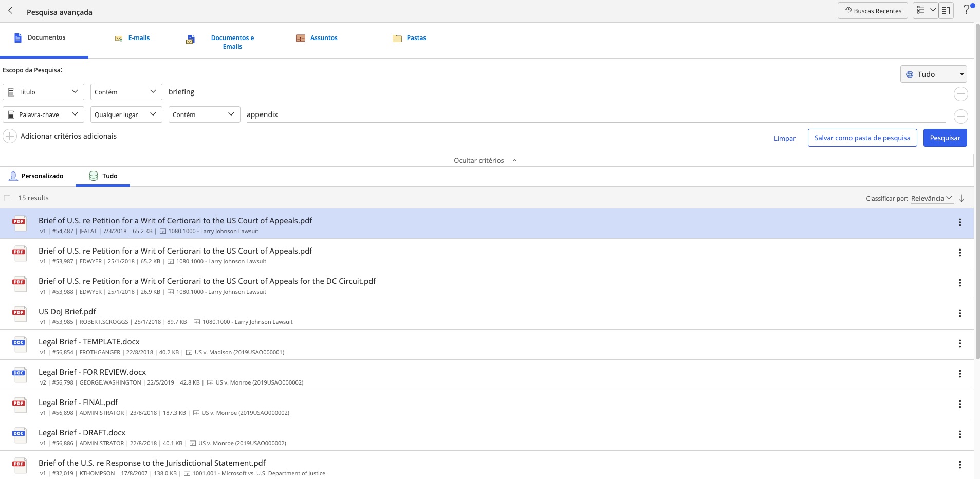Remove the Palavra-chave criteria row
The width and height of the screenshot is (980, 479).
pyautogui.click(x=960, y=117)
